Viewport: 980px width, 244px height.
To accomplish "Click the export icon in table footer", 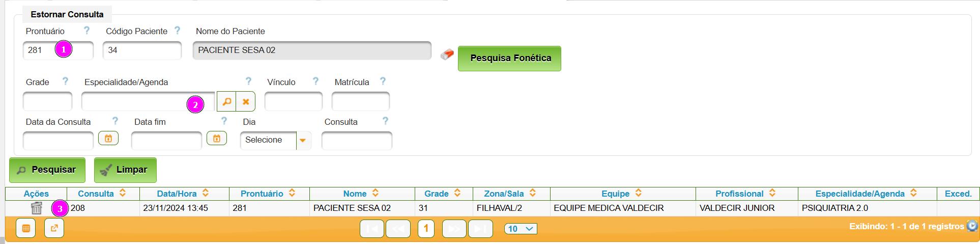I will tap(54, 228).
